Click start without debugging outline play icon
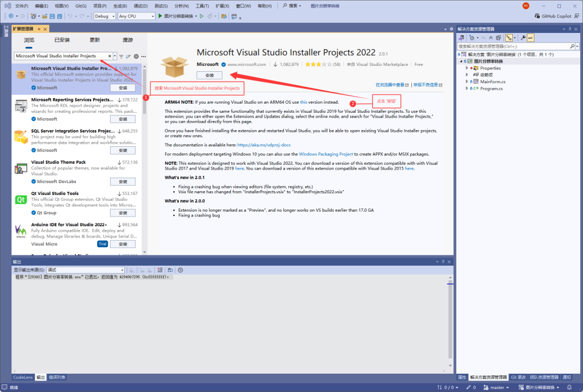The width and height of the screenshot is (583, 392). [x=201, y=16]
